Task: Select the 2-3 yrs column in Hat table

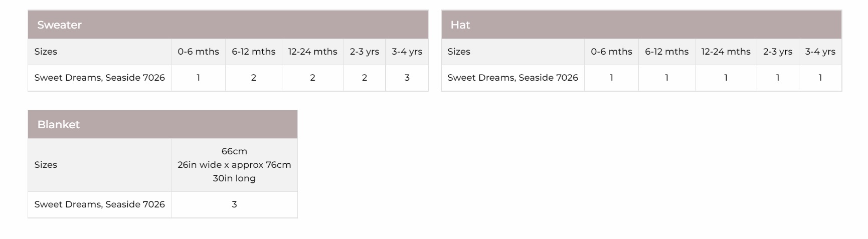Action: (777, 52)
